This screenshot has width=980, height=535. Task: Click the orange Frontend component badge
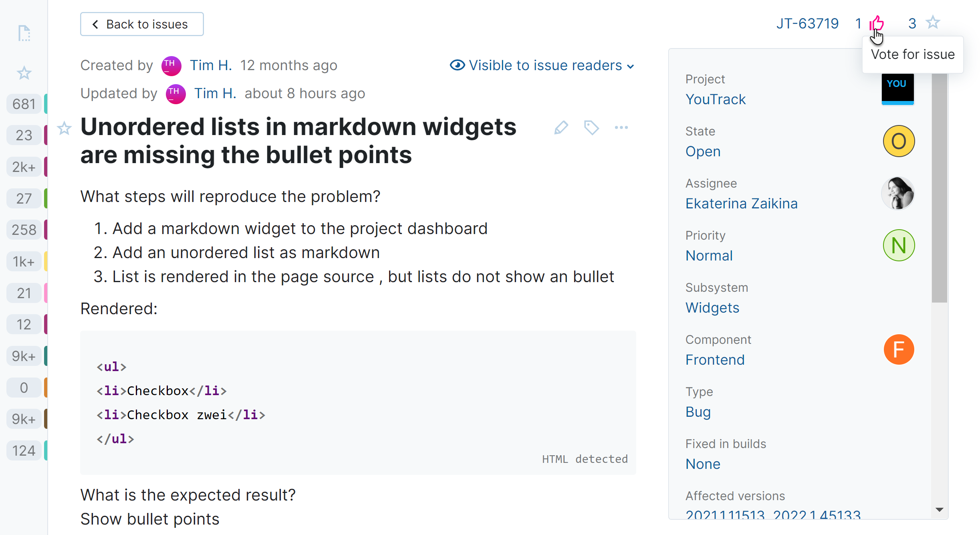[899, 349]
